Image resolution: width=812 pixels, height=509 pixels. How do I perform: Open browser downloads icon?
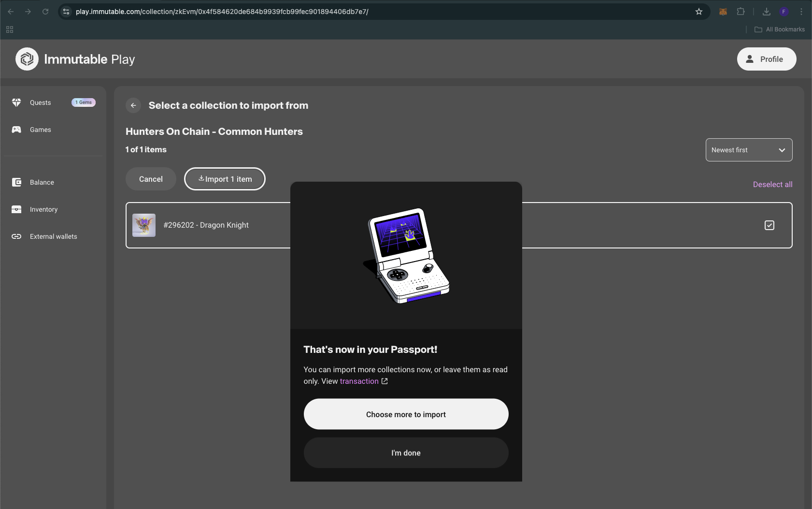pyautogui.click(x=767, y=12)
